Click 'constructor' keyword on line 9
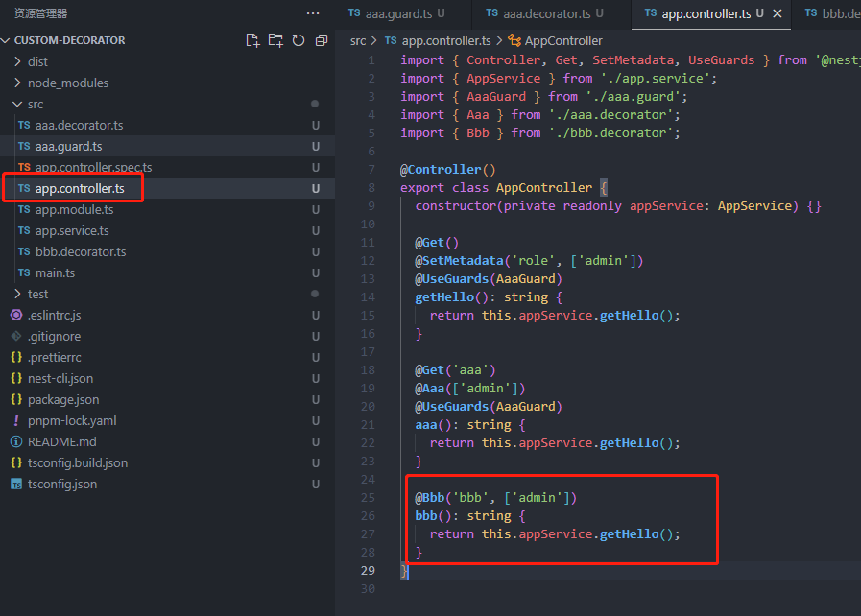Viewport: 861px width, 616px height. pyautogui.click(x=456, y=206)
